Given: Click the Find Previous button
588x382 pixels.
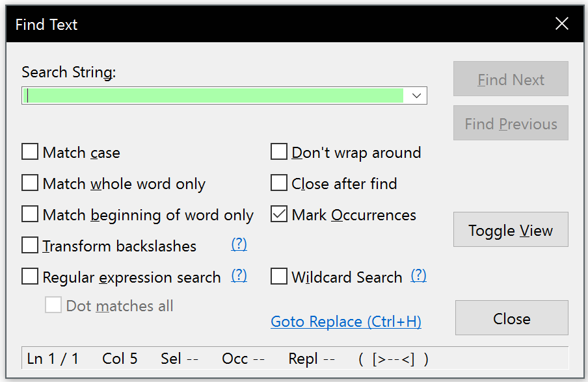Looking at the screenshot, I should 510,123.
